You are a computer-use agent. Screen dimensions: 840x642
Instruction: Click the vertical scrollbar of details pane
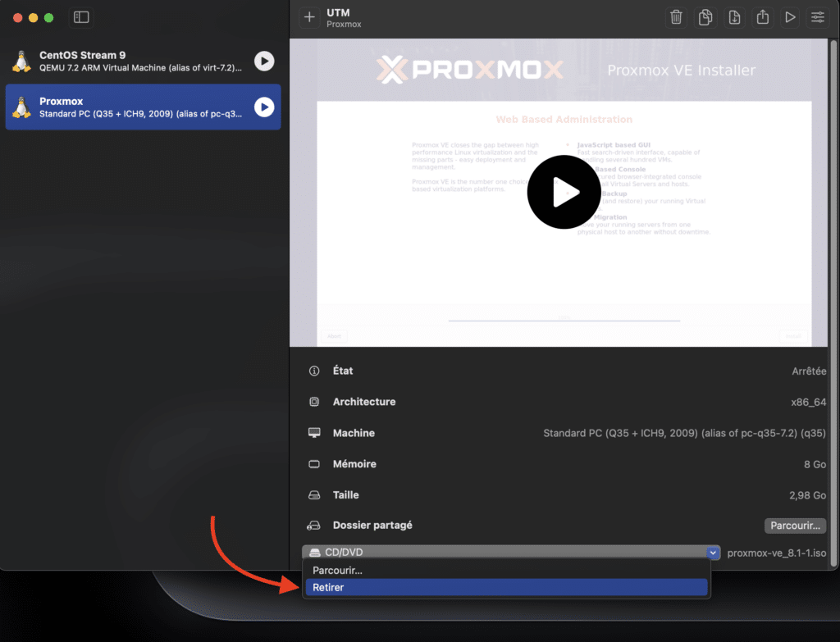tap(833, 303)
